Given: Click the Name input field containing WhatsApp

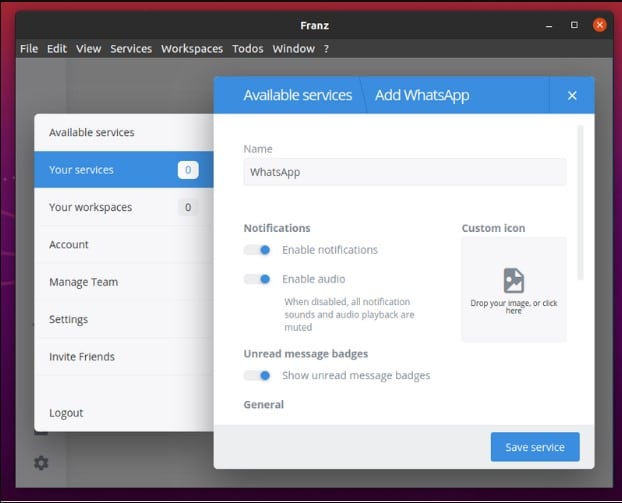Looking at the screenshot, I should pyautogui.click(x=405, y=172).
